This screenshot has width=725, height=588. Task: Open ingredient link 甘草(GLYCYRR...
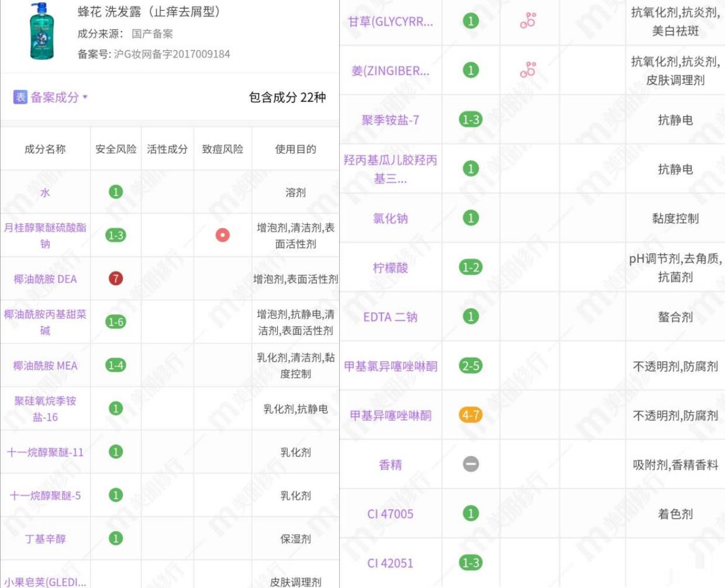[391, 22]
